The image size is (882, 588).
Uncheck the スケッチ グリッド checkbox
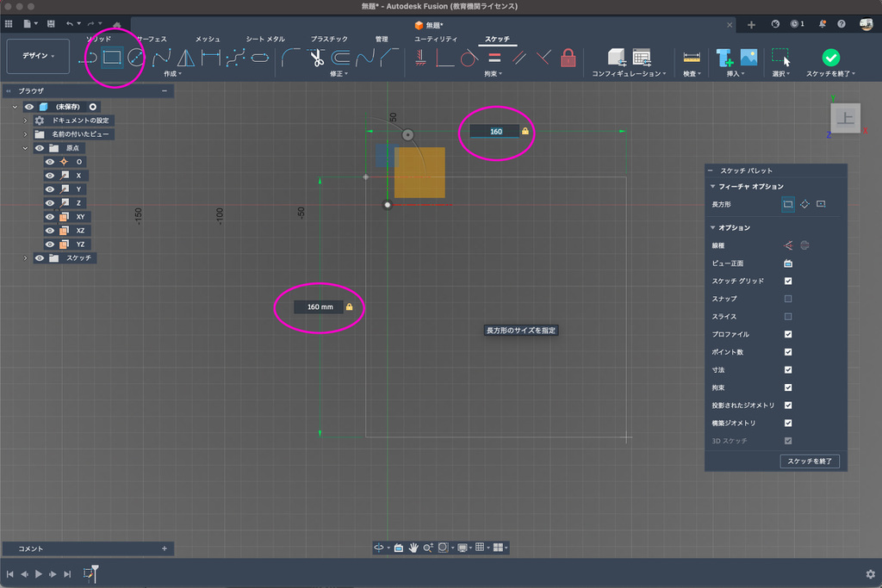(787, 282)
